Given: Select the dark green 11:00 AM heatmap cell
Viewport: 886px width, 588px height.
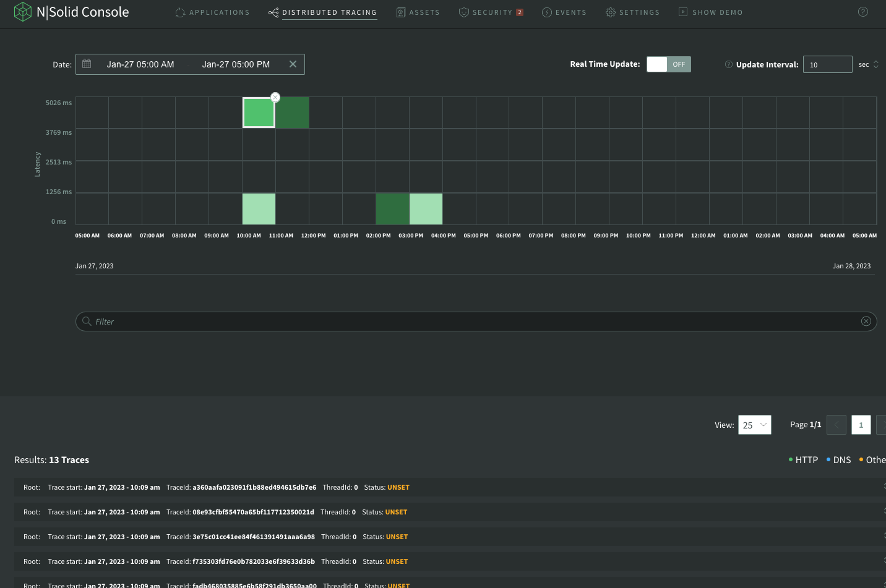Looking at the screenshot, I should tap(292, 113).
